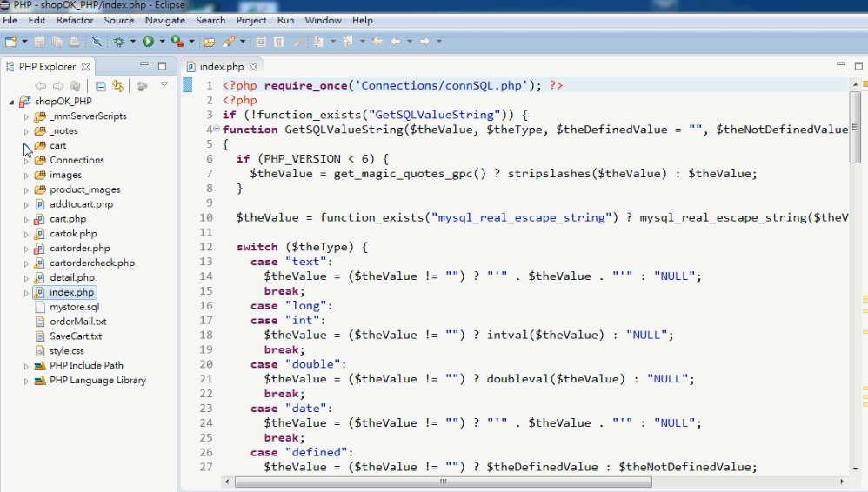This screenshot has height=492, width=868.
Task: Click the line 1 marker in left ruler
Action: point(188,85)
